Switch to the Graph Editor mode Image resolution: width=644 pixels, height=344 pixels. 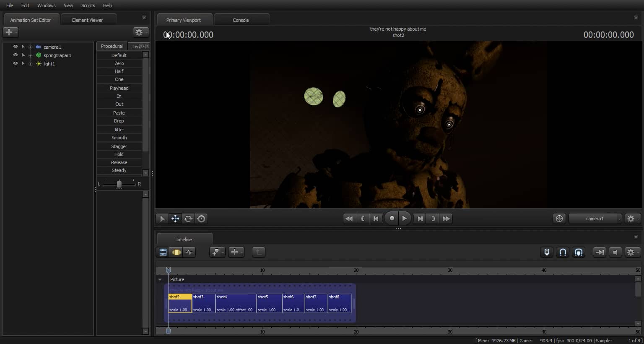[190, 252]
